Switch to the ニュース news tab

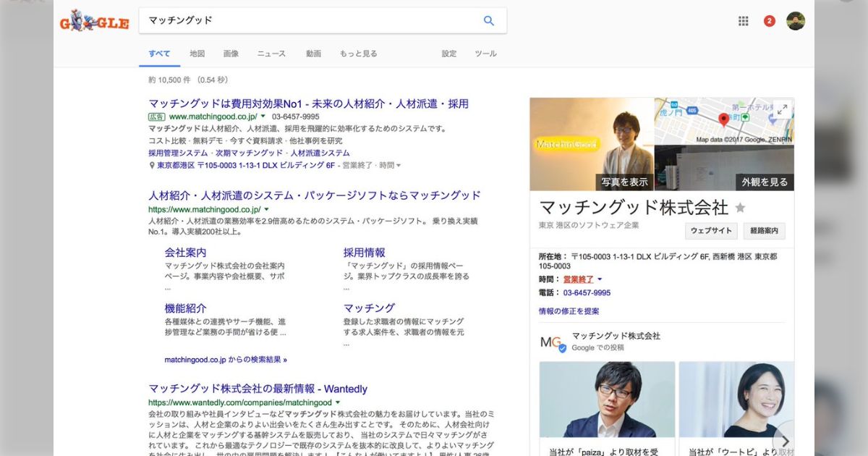(x=271, y=54)
